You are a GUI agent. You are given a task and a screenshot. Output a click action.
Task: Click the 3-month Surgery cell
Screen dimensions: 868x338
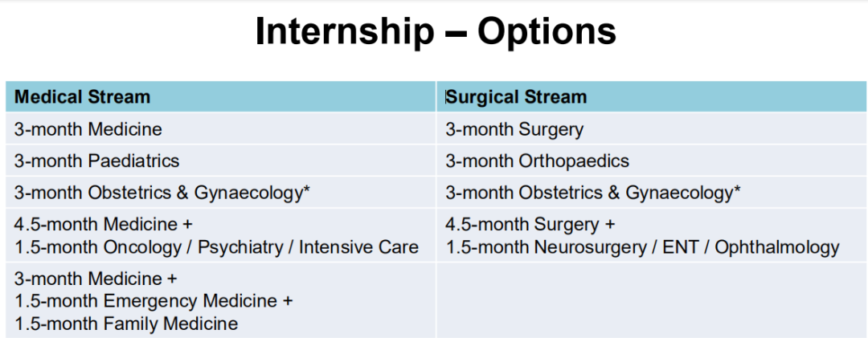pyautogui.click(x=652, y=129)
